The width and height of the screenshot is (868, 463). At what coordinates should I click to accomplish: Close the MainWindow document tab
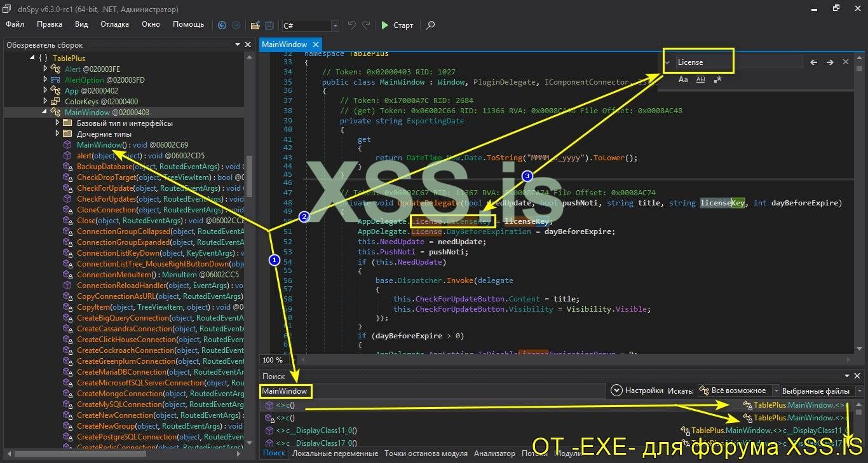[x=316, y=45]
